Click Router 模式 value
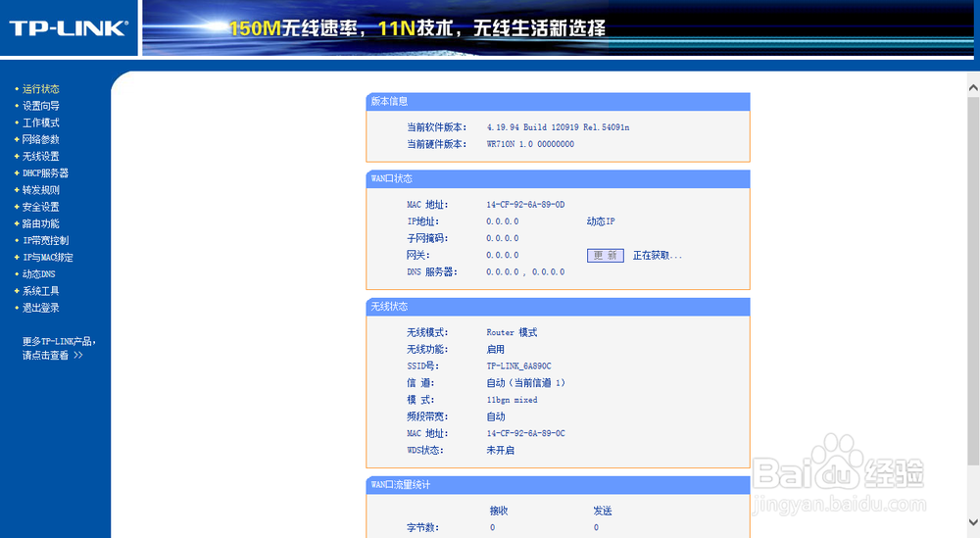Image resolution: width=980 pixels, height=538 pixels. 512,332
